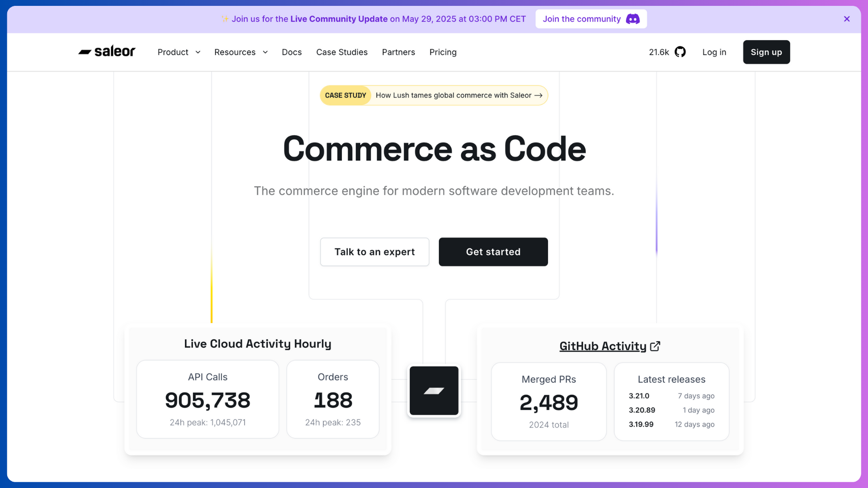Click the Orders value 188
The image size is (868, 488).
tap(333, 400)
